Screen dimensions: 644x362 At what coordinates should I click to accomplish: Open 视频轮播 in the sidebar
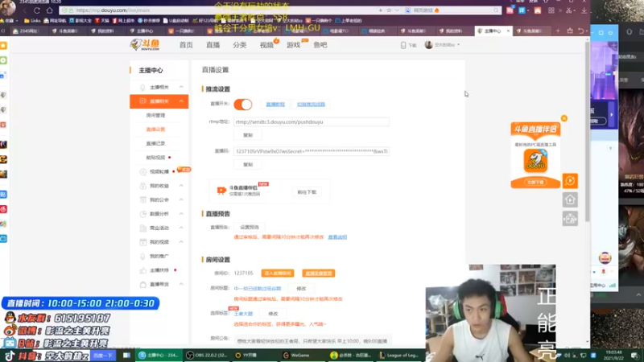(159, 171)
